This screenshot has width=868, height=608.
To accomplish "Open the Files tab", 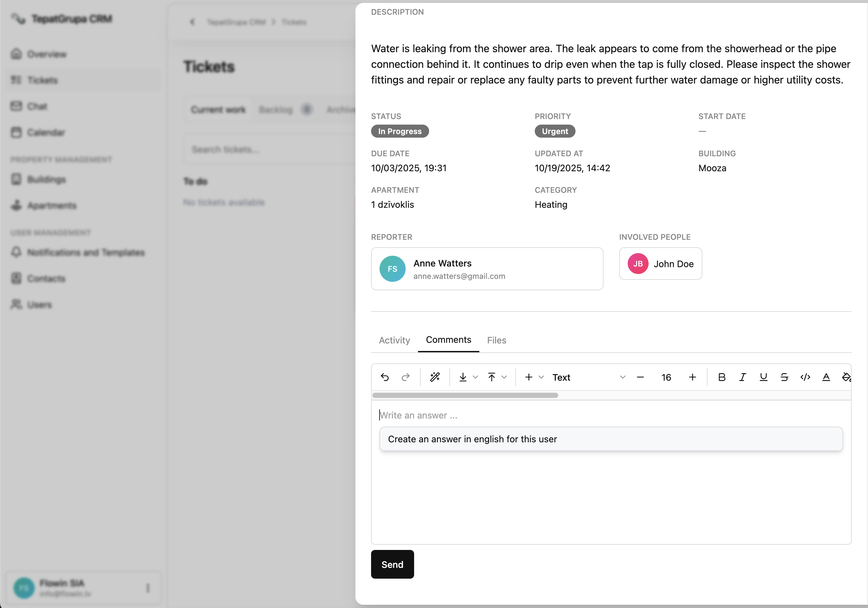I will pyautogui.click(x=496, y=340).
